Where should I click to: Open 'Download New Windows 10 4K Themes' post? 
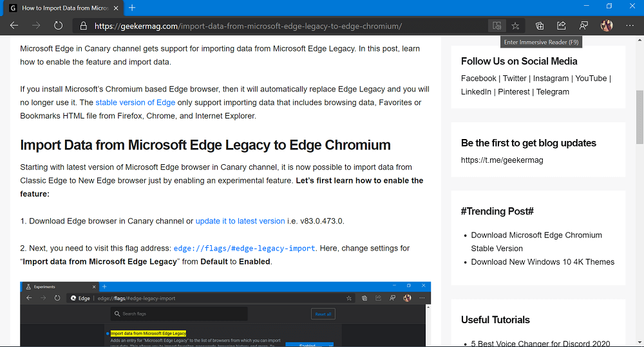[x=542, y=261]
